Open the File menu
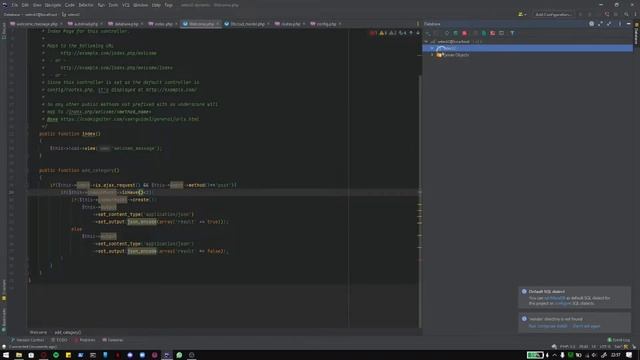 (14, 5)
